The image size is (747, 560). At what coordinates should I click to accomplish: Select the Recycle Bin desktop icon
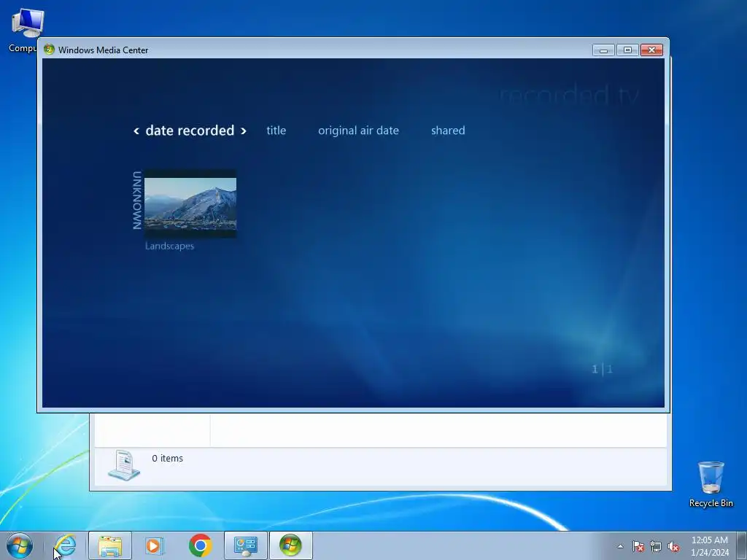711,484
